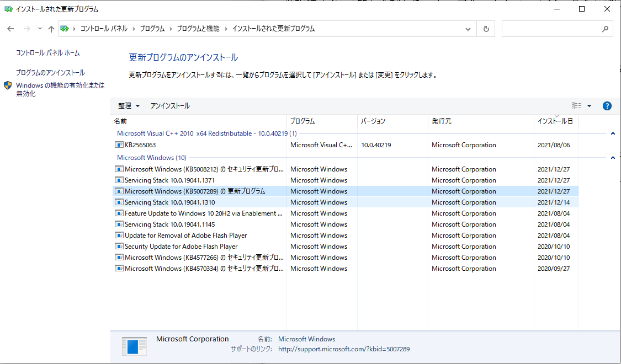Click the magnifier icon in search box
Viewport: 621px width, 364px height.
tap(605, 29)
